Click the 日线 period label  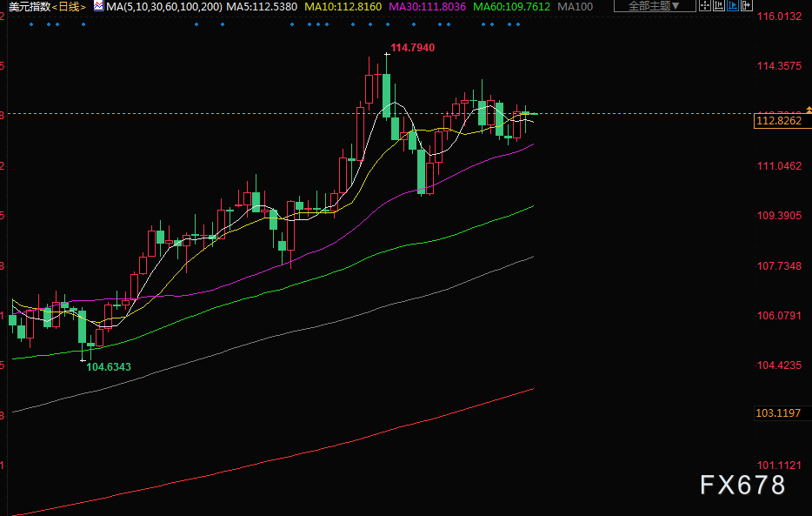click(69, 7)
